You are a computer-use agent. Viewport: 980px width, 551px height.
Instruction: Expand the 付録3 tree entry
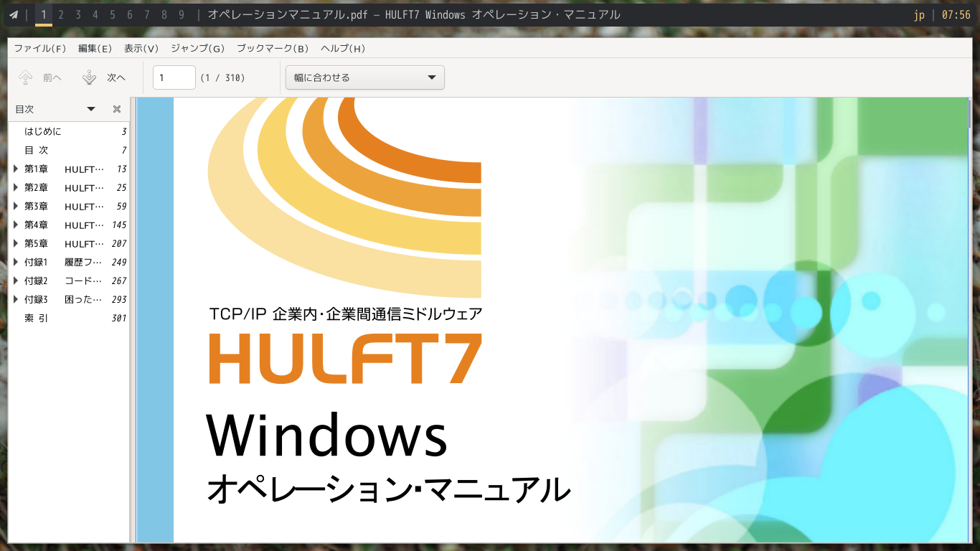pos(17,299)
